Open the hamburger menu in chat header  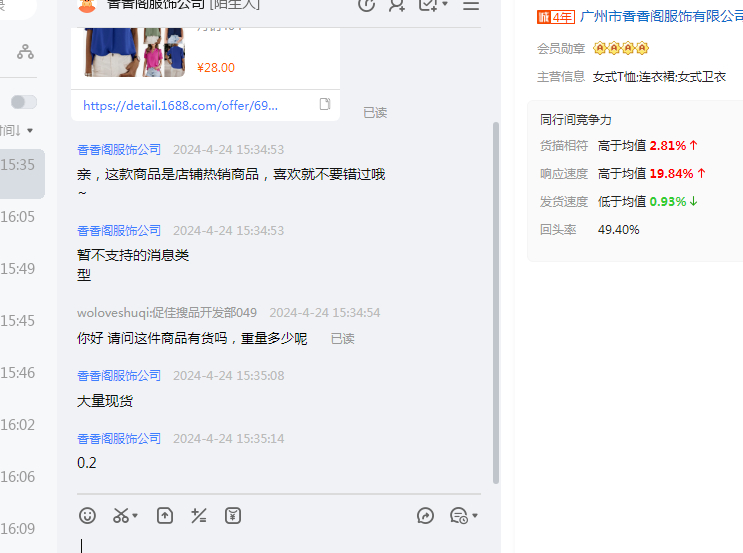point(471,5)
